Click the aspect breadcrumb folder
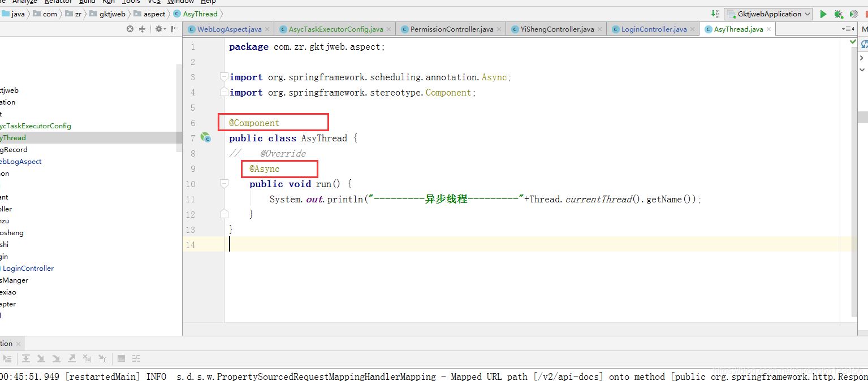Image resolution: width=868 pixels, height=381 pixels. pos(149,14)
